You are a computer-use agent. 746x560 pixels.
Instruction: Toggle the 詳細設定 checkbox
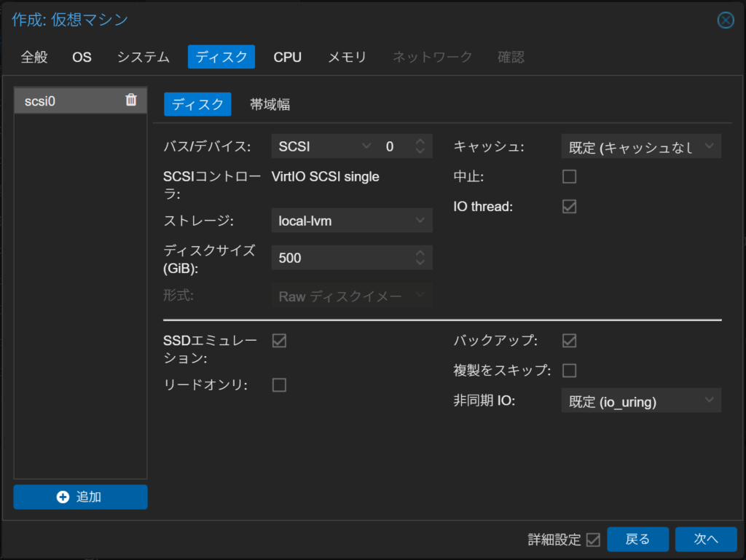[x=593, y=540]
